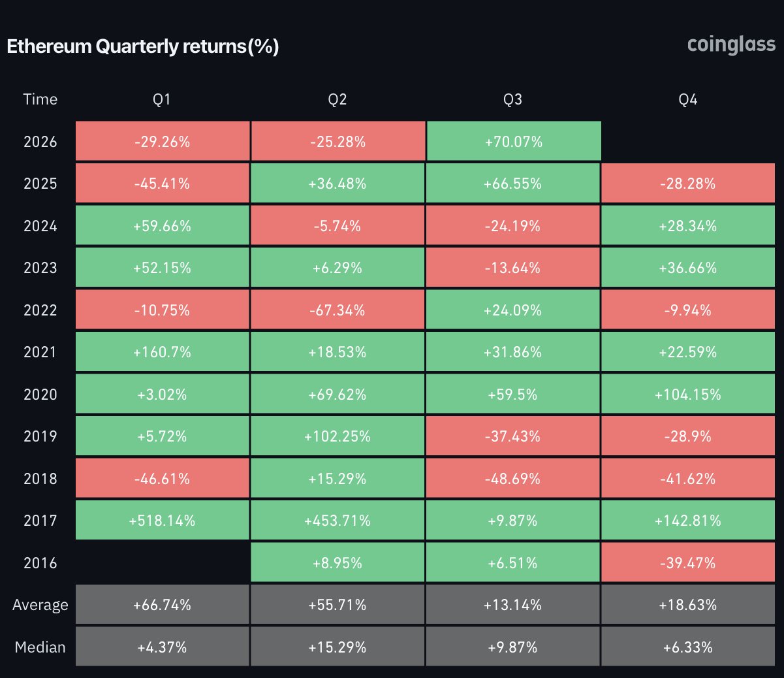Click the 2018 row year label

pos(40,478)
